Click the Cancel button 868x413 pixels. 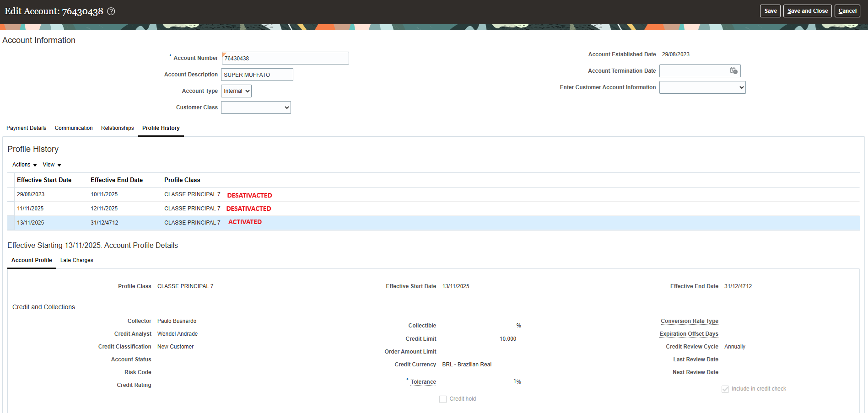[847, 11]
